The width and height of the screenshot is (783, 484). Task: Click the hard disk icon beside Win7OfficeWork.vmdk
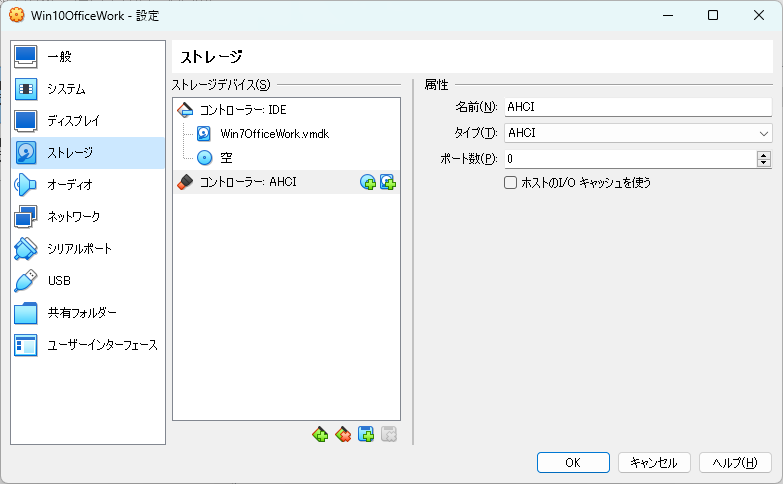pyautogui.click(x=204, y=134)
